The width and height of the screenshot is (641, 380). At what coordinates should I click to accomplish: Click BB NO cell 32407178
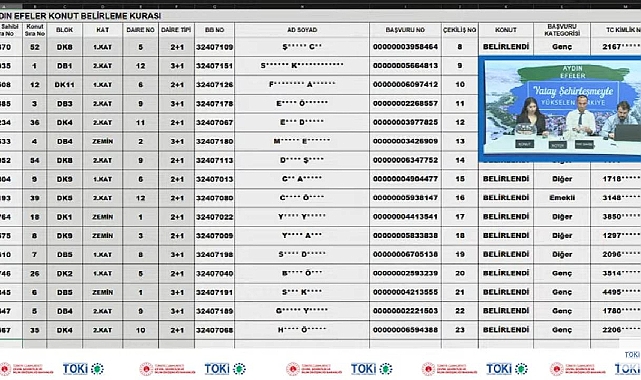[x=215, y=104]
